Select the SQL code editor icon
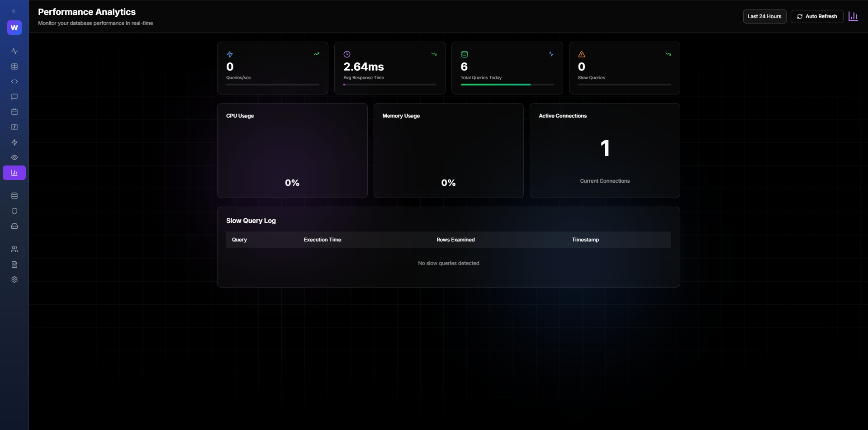Image resolution: width=868 pixels, height=430 pixels. click(x=14, y=81)
